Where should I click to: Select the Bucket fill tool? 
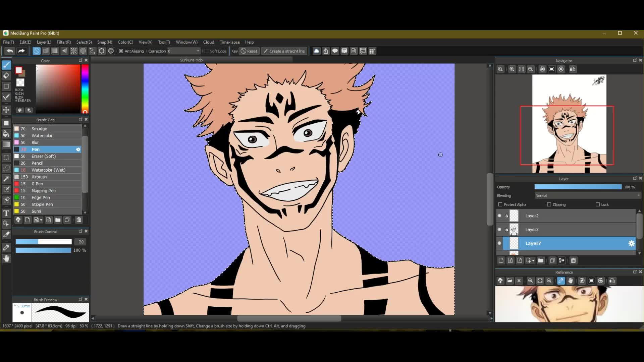point(6,134)
